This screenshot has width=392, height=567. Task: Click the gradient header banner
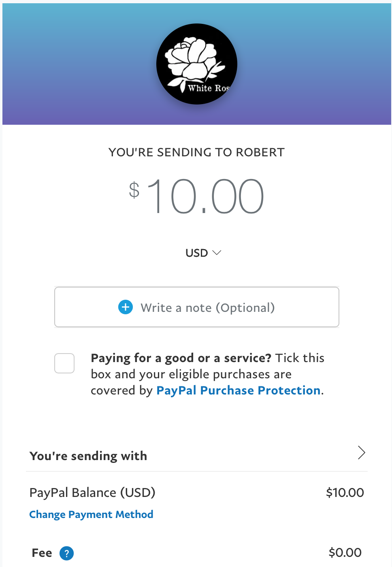pos(197,64)
